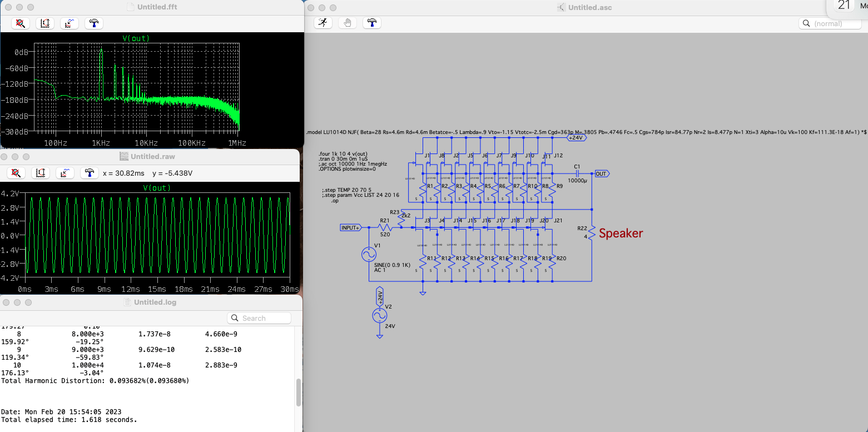The width and height of the screenshot is (868, 432).
Task: Click the V2 24V voltage source symbol
Action: [379, 316]
